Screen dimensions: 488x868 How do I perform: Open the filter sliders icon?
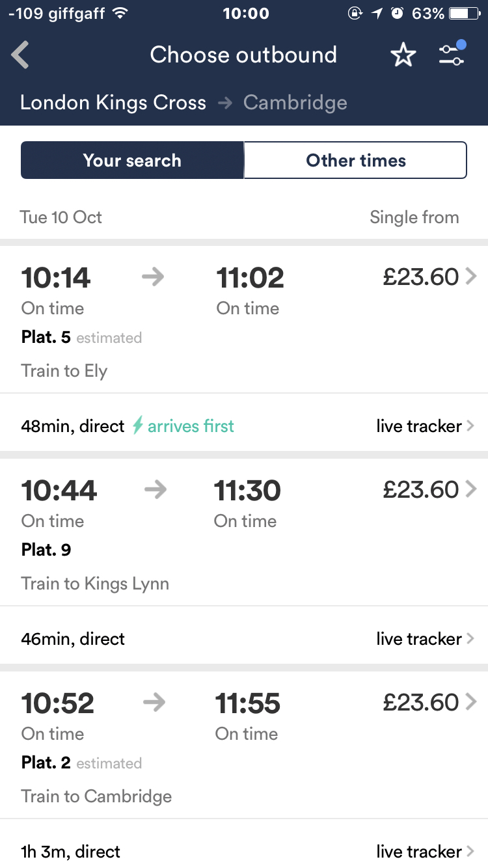[452, 54]
